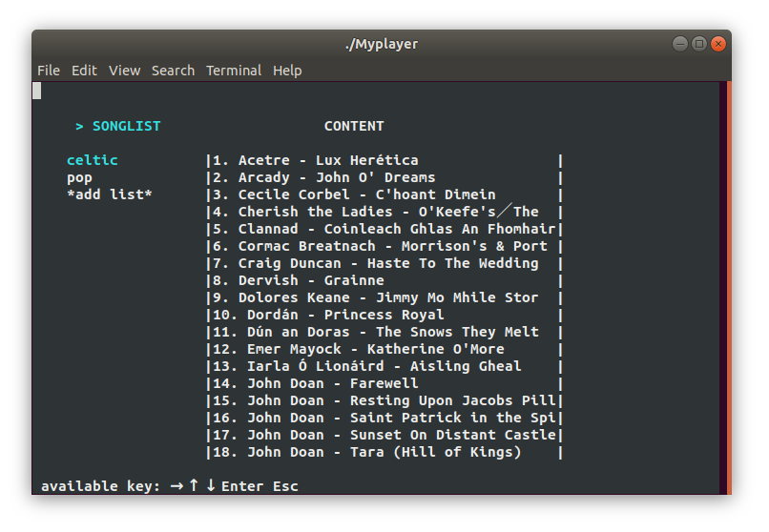Select song John Doan - Sunset On Distant Castle
The width and height of the screenshot is (769, 532).
(x=384, y=435)
